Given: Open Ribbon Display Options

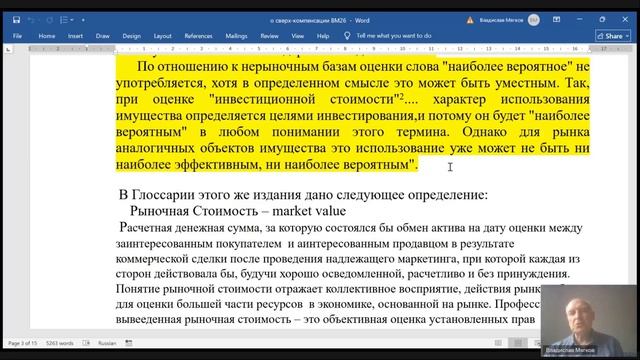Looking at the screenshot, I should [x=556, y=20].
